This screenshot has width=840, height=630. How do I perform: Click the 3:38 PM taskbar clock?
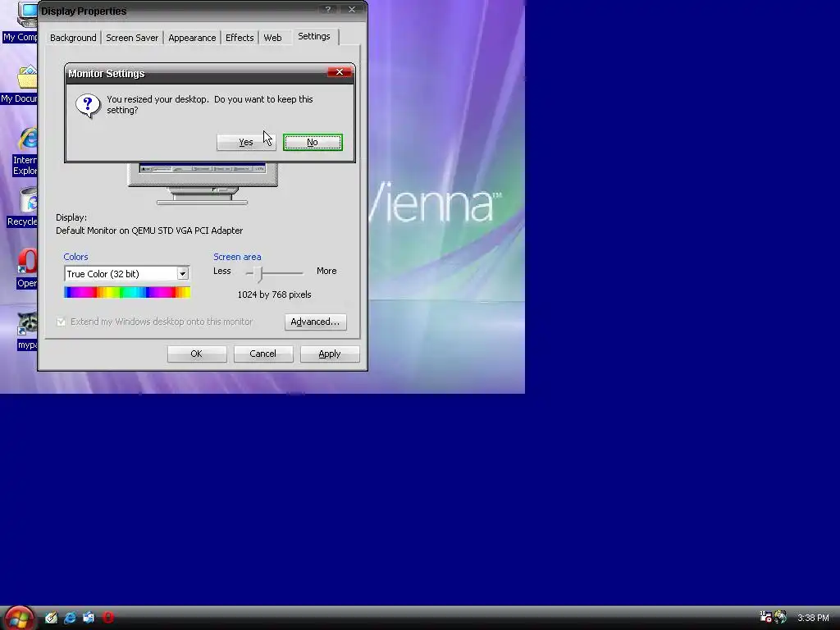point(813,619)
